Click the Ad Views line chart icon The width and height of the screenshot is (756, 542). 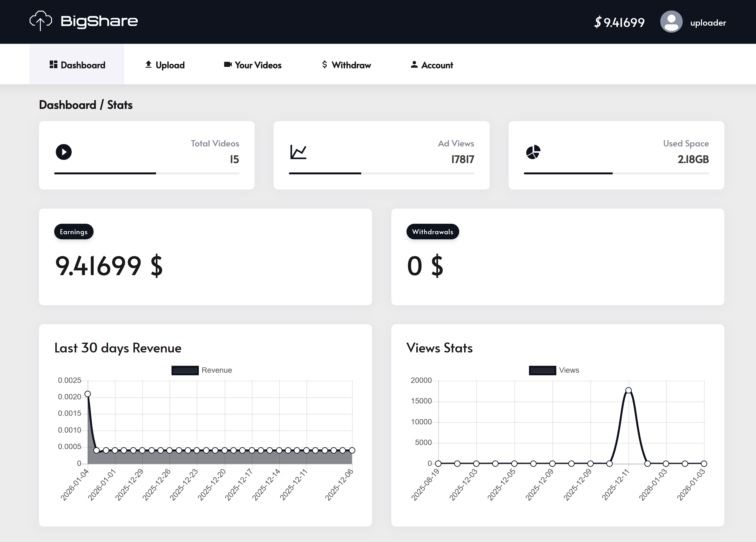pyautogui.click(x=298, y=152)
